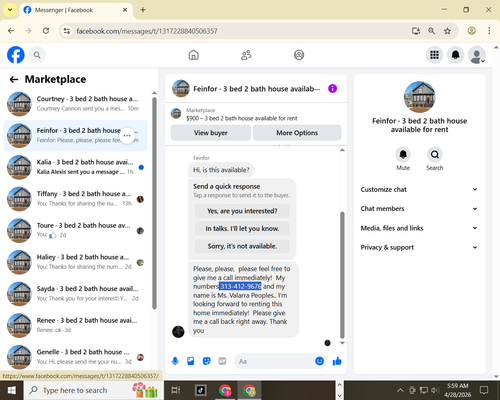Open a new browser tab
The height and width of the screenshot is (400, 500).
[143, 10]
